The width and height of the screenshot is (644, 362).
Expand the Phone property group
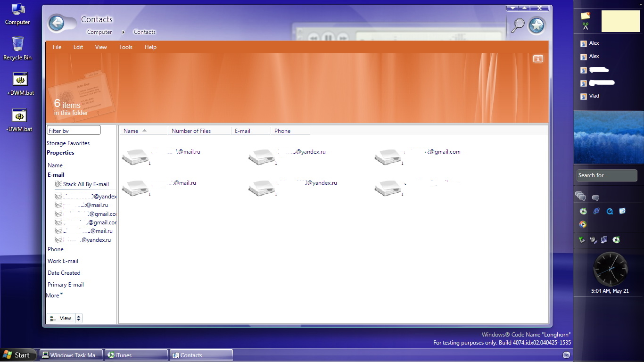tap(56, 249)
